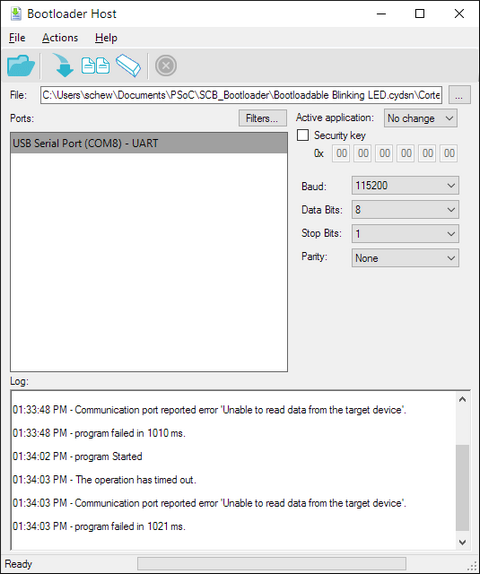Image resolution: width=480 pixels, height=574 pixels.
Task: Click the Erase toolbar icon
Action: pyautogui.click(x=128, y=66)
